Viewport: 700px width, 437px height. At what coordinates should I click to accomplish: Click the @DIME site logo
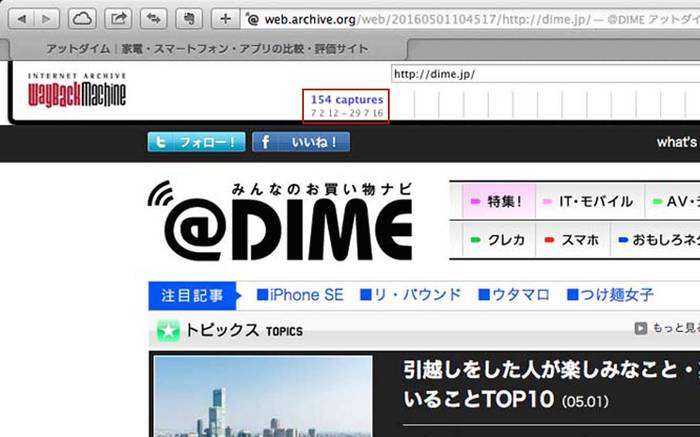280,221
